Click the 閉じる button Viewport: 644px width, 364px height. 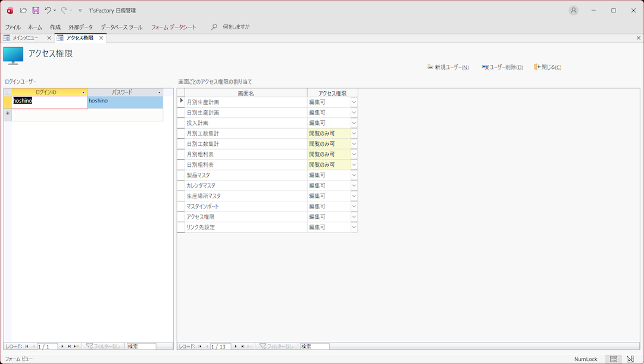pos(548,67)
